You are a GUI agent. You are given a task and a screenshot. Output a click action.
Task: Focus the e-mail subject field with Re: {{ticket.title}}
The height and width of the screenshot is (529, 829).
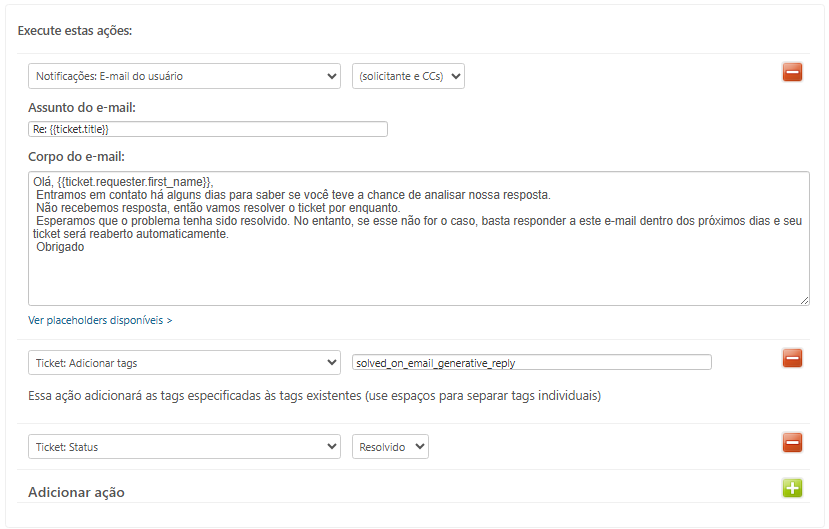208,129
